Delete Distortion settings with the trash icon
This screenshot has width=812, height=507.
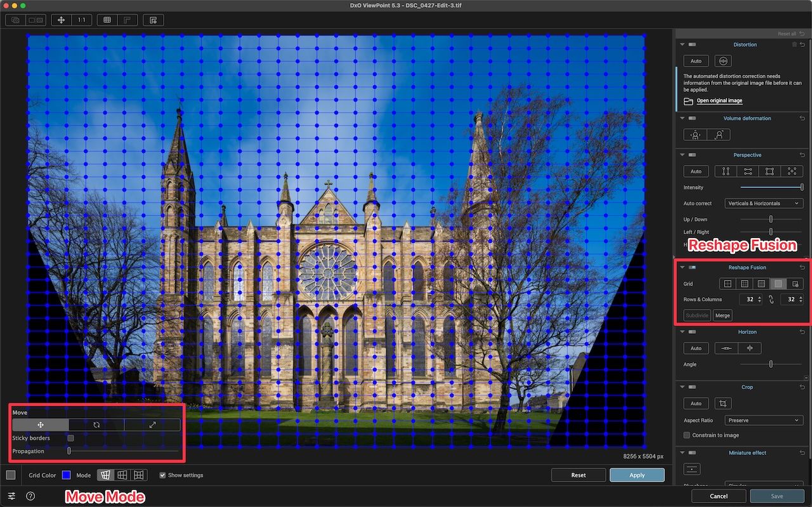click(x=794, y=44)
